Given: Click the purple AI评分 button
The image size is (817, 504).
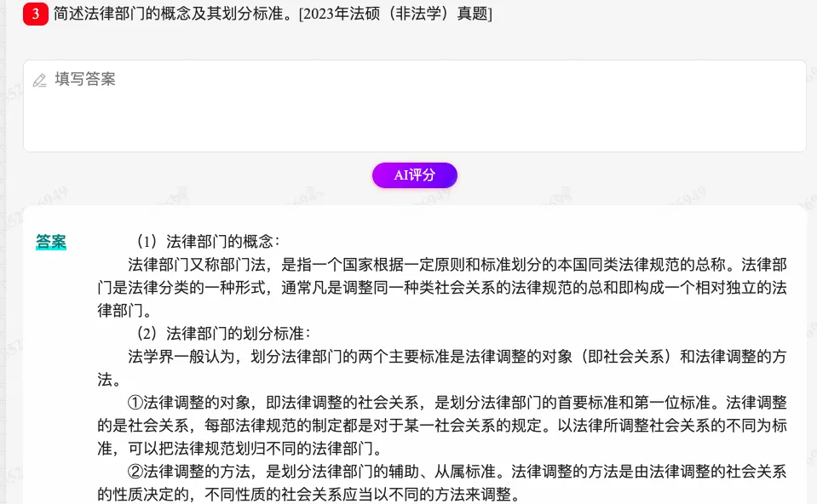Looking at the screenshot, I should [415, 175].
